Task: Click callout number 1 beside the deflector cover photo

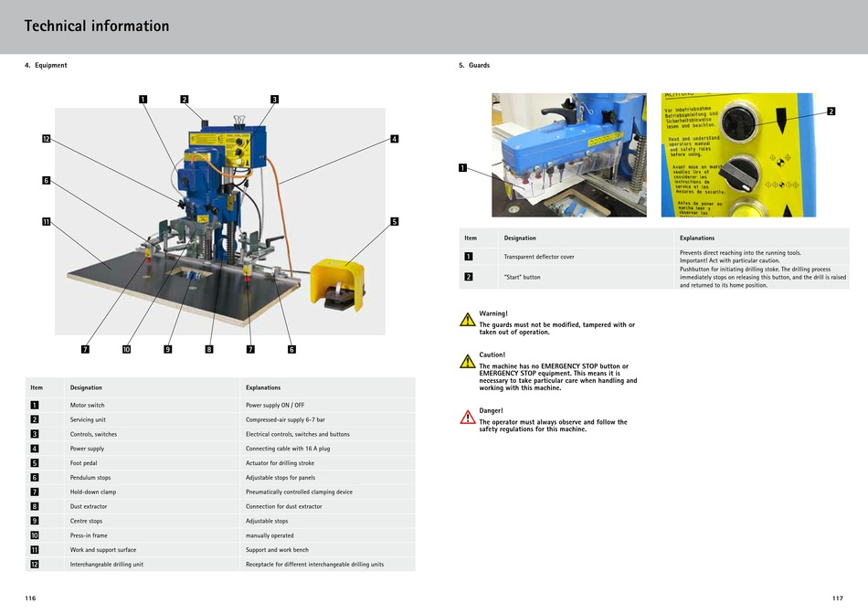Action: click(463, 168)
